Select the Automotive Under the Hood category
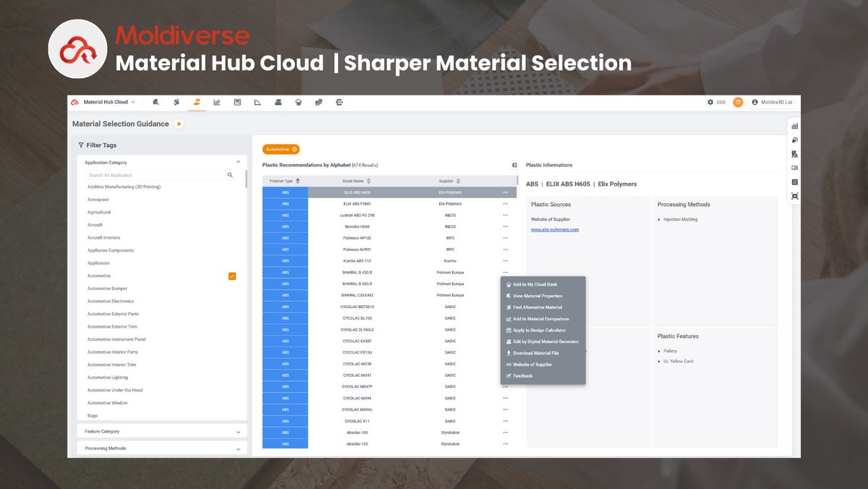Viewport: 868px width, 489px height. click(115, 390)
